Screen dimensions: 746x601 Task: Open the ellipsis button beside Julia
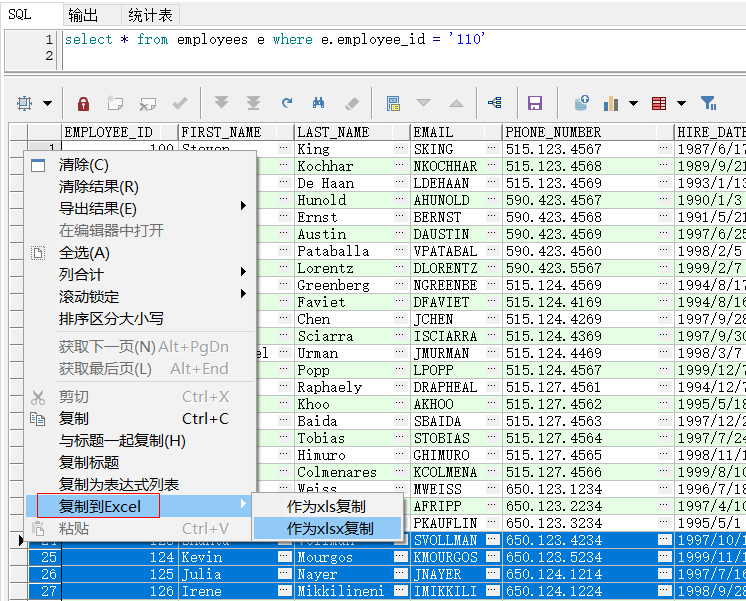(x=285, y=574)
